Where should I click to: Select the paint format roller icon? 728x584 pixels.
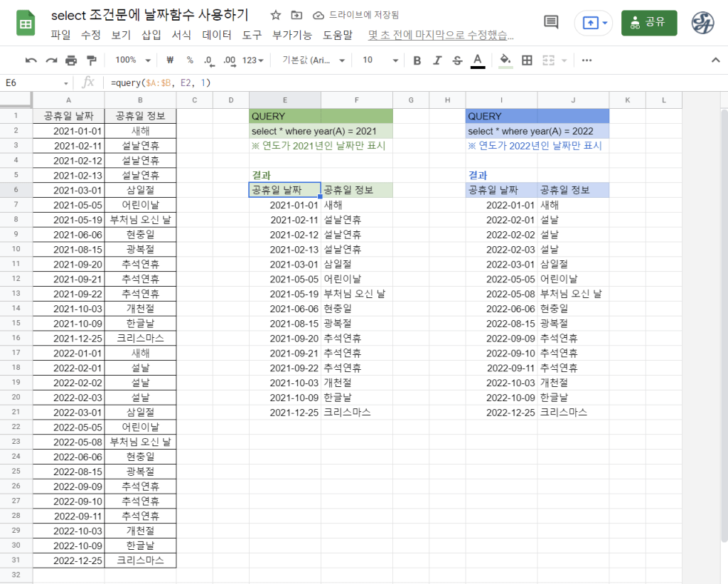(91, 60)
